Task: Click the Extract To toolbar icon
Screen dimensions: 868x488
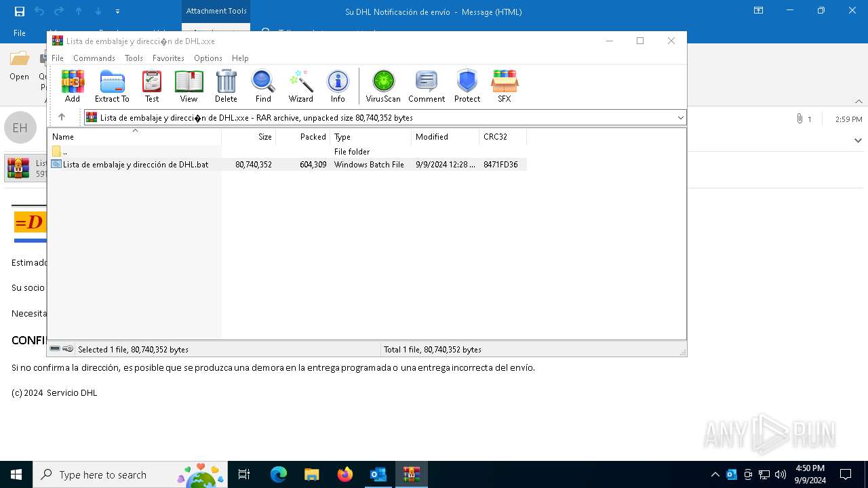Action: click(112, 86)
